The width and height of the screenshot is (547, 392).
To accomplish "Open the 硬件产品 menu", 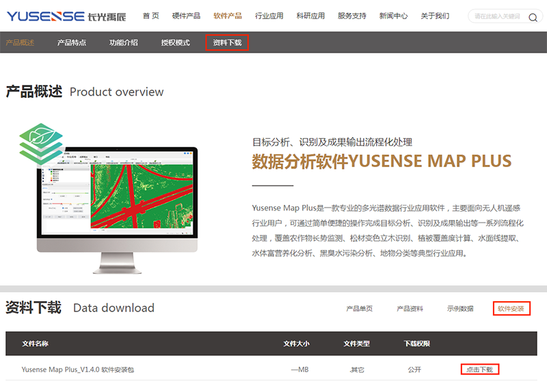I will click(186, 16).
